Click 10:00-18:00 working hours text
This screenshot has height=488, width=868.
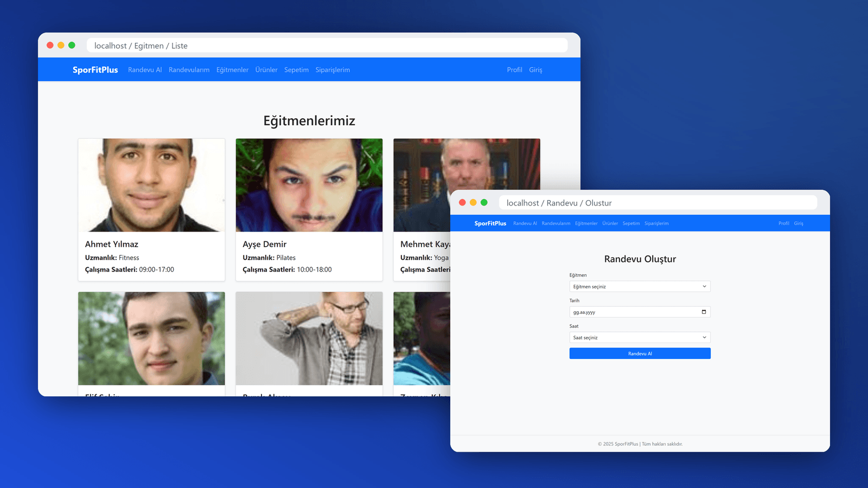tap(314, 269)
